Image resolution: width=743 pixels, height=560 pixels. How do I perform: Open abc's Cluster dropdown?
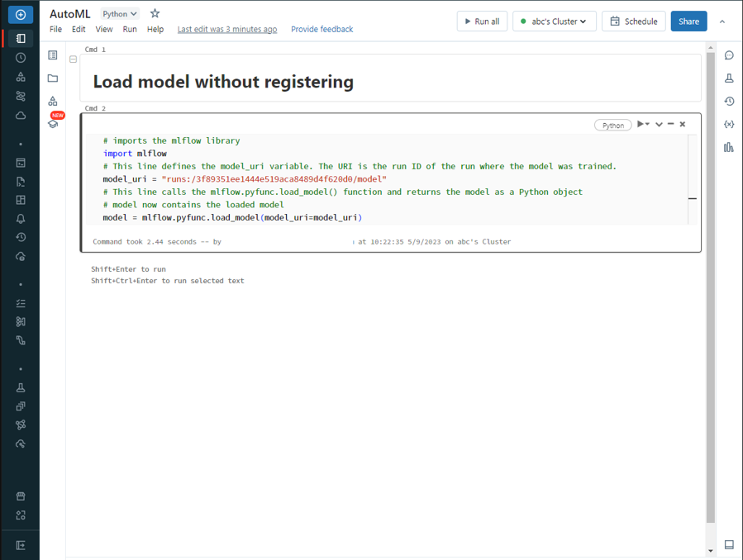554,21
